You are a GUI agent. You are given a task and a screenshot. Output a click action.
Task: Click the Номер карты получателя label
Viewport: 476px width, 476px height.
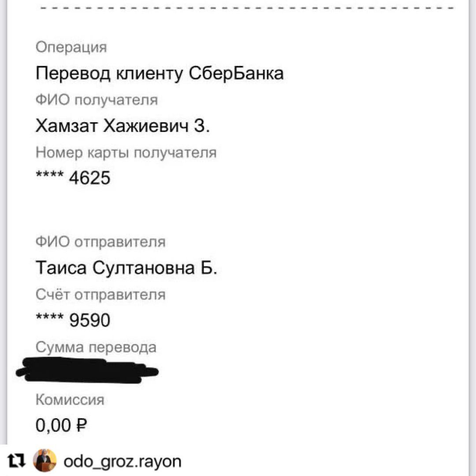(126, 153)
